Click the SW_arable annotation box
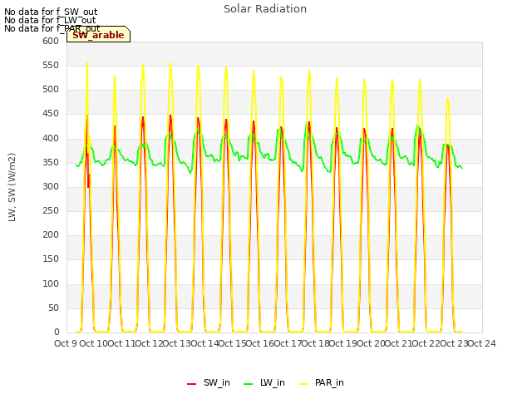 coord(98,35)
